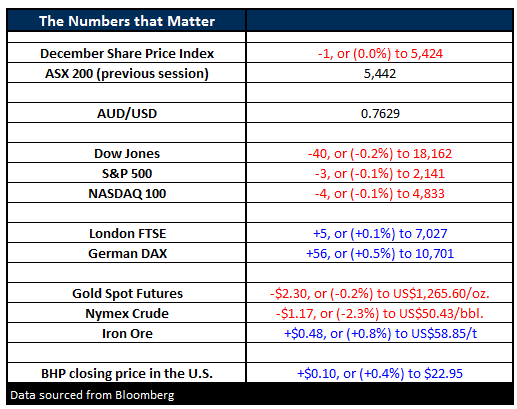Select the Dow Jones row label
This screenshot has width=517, height=409.
[127, 153]
